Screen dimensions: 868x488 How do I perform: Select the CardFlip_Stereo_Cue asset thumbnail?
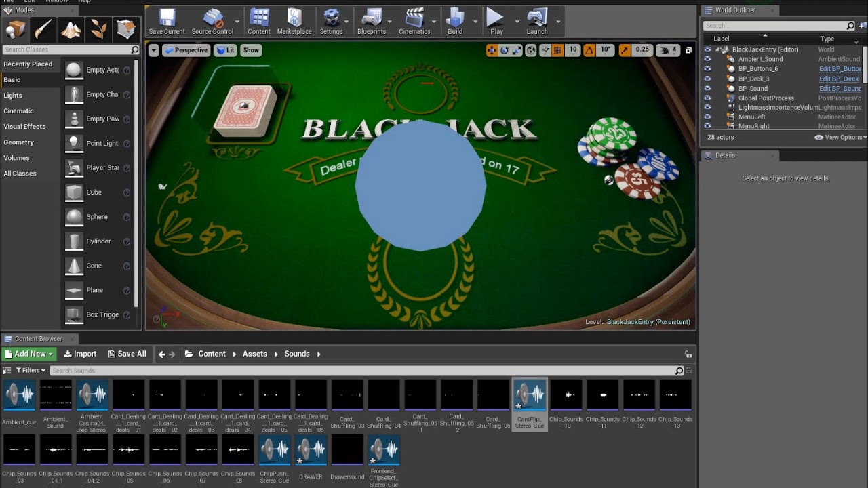pyautogui.click(x=530, y=404)
